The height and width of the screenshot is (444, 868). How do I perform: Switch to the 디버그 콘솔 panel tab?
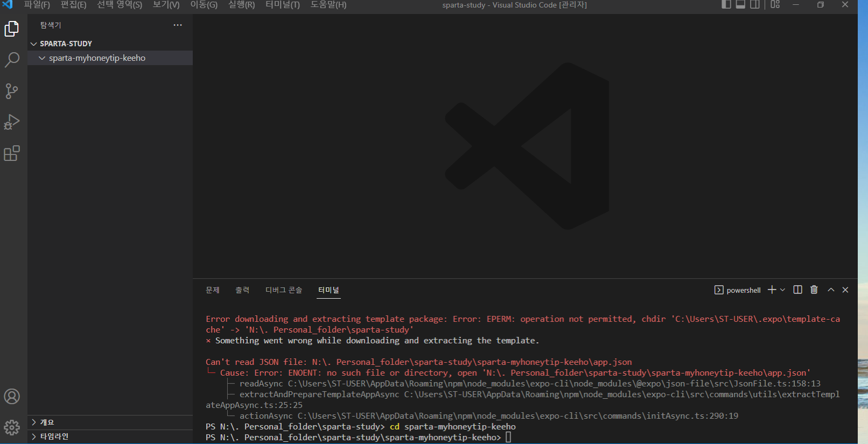284,290
